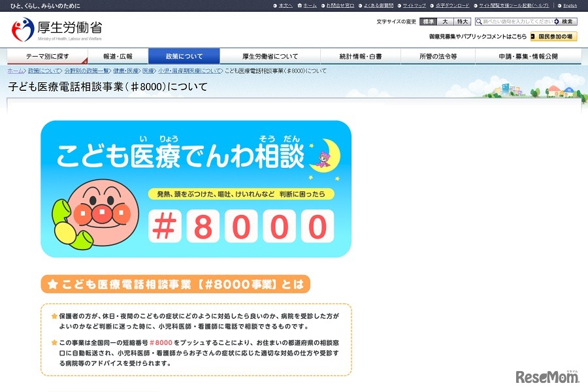Screen dimensions: 588x392
Task: Open the お問合せ窓口 link
Action: [340, 6]
